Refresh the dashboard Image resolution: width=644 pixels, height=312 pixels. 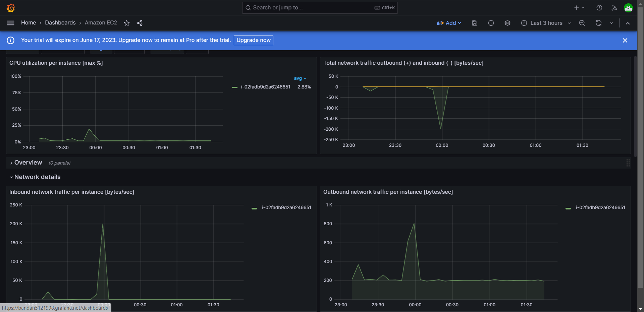[x=599, y=23]
